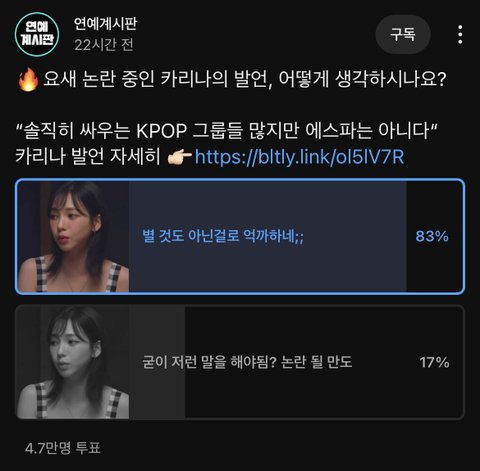Choose the answer 별 것도 아닌걸로 억까하네;;

click(223, 236)
